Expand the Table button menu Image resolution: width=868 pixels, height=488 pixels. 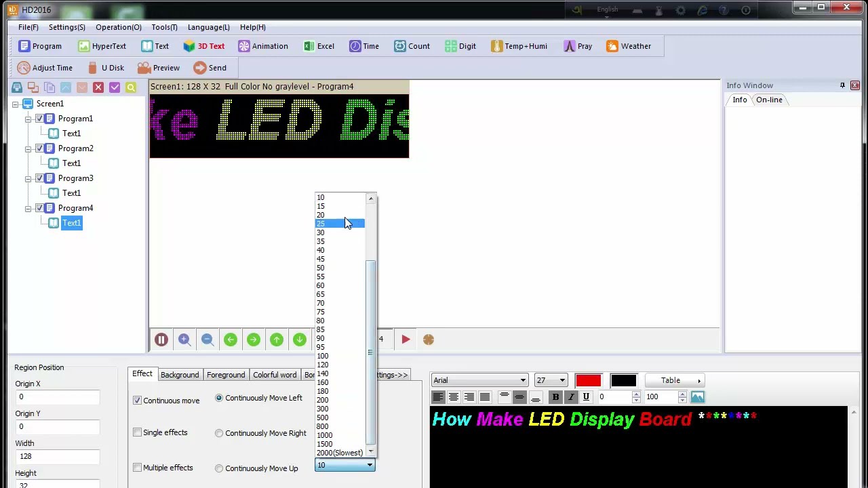click(674, 380)
